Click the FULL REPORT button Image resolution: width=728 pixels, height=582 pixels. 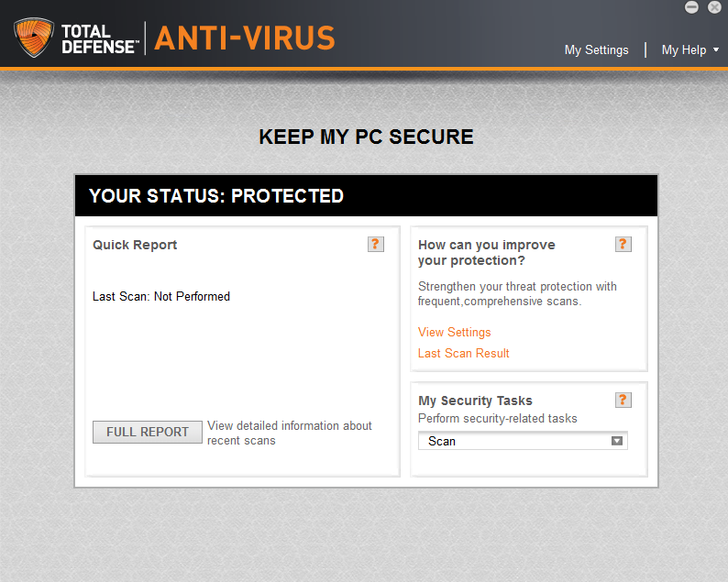click(148, 432)
